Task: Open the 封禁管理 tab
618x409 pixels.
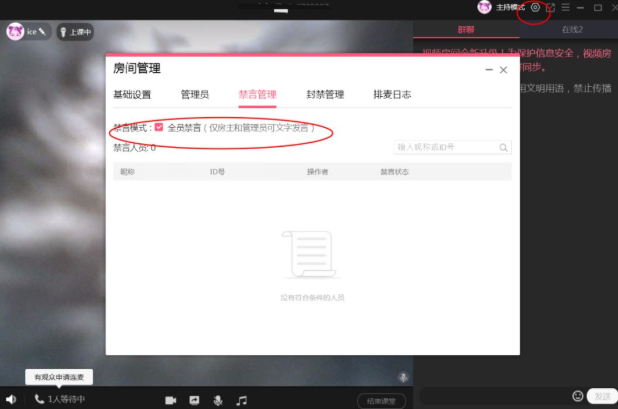Action: pyautogui.click(x=325, y=95)
